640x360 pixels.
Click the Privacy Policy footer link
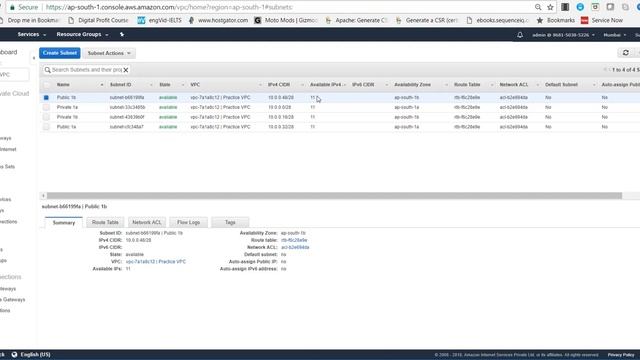(x=621, y=355)
